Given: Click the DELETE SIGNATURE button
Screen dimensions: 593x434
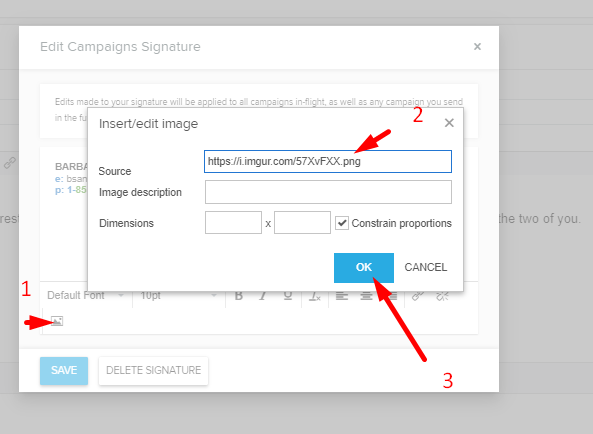Looking at the screenshot, I should (x=154, y=370).
